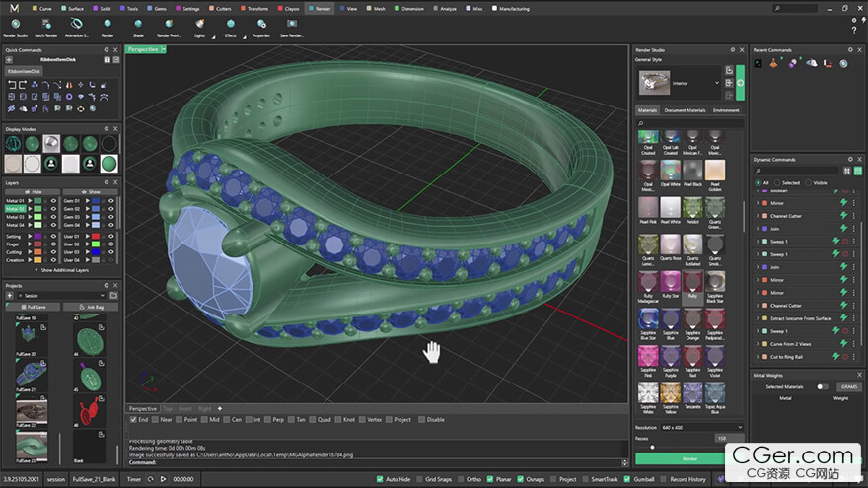
Task: Toggle visibility eye of Gem 02 layer
Action: click(111, 209)
